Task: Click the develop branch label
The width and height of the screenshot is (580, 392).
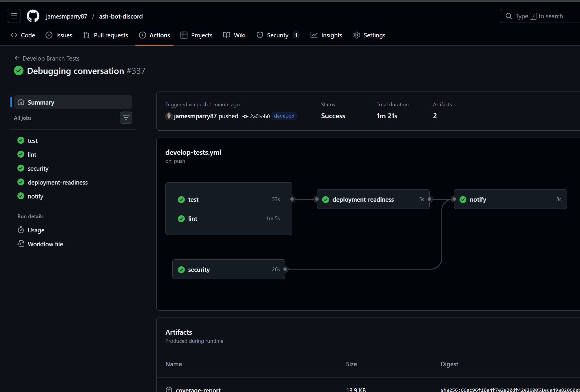Action: click(284, 116)
